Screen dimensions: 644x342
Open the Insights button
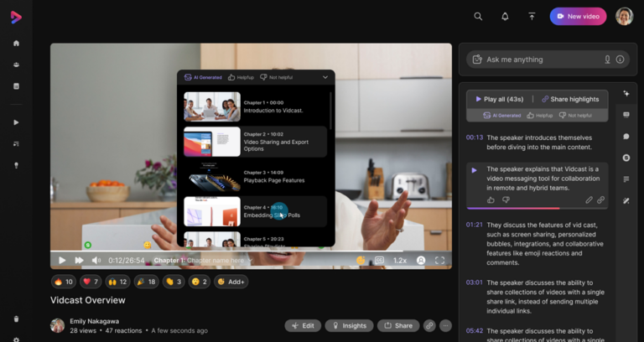point(349,325)
